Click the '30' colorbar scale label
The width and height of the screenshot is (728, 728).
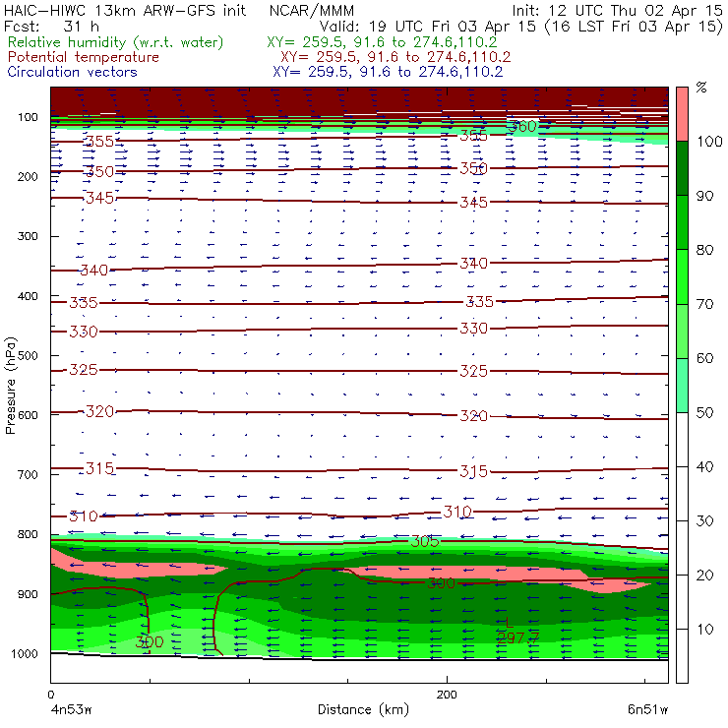pyautogui.click(x=704, y=521)
